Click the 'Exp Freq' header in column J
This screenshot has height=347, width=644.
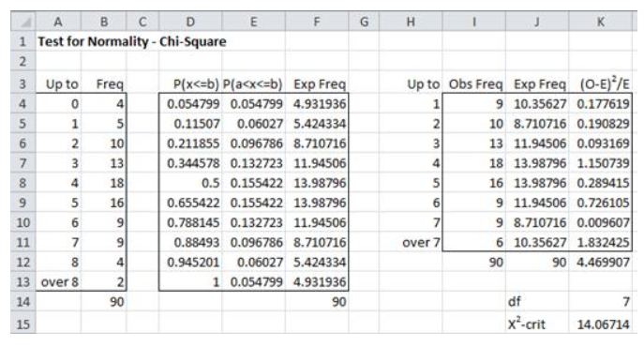(x=537, y=83)
